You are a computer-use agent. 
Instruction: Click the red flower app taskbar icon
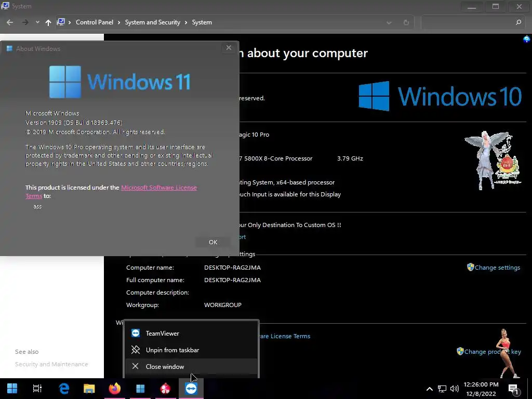point(166,389)
